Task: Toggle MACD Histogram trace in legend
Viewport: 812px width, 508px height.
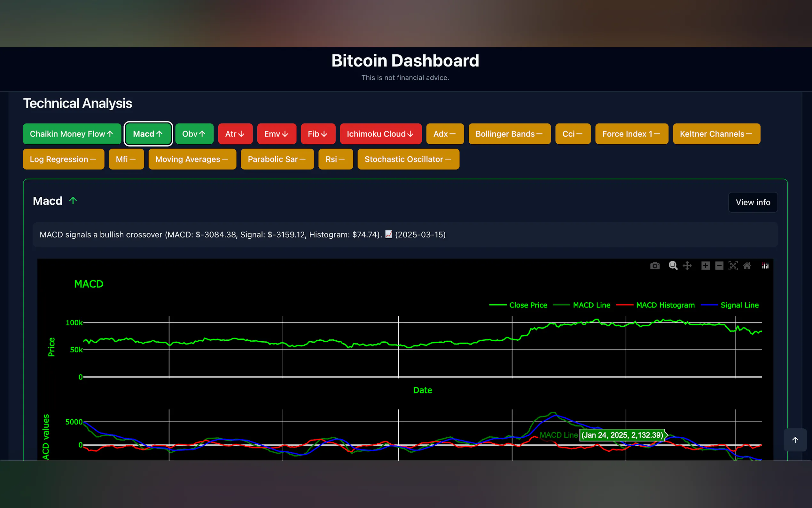Action: 665,305
